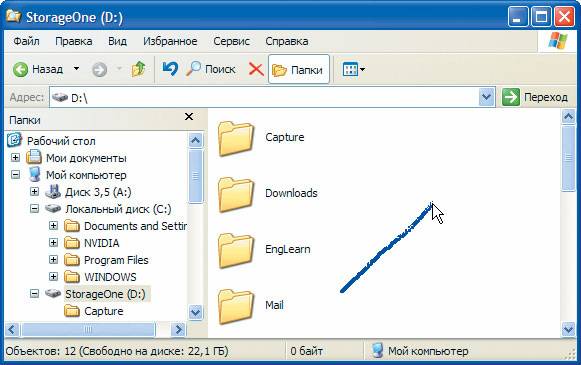Click the Capture folder icon in file list
581x365 pixels.
(x=236, y=138)
